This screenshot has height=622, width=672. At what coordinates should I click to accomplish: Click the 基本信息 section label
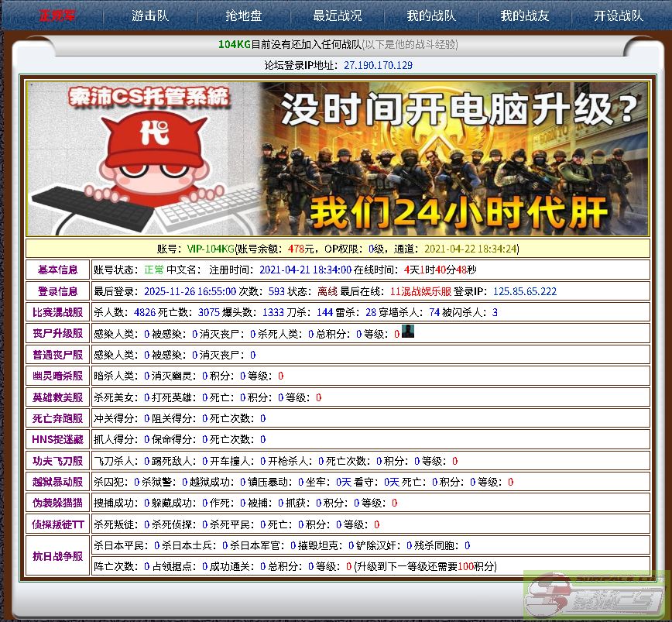point(58,270)
